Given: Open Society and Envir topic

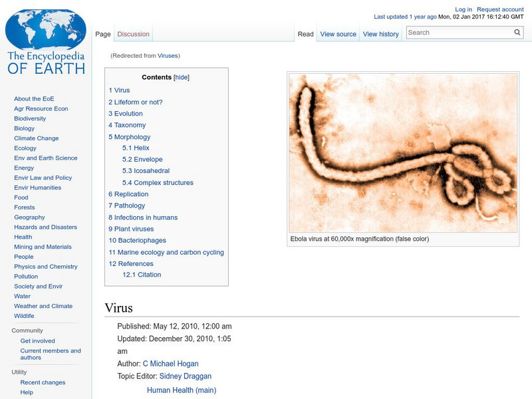Looking at the screenshot, I should (39, 286).
